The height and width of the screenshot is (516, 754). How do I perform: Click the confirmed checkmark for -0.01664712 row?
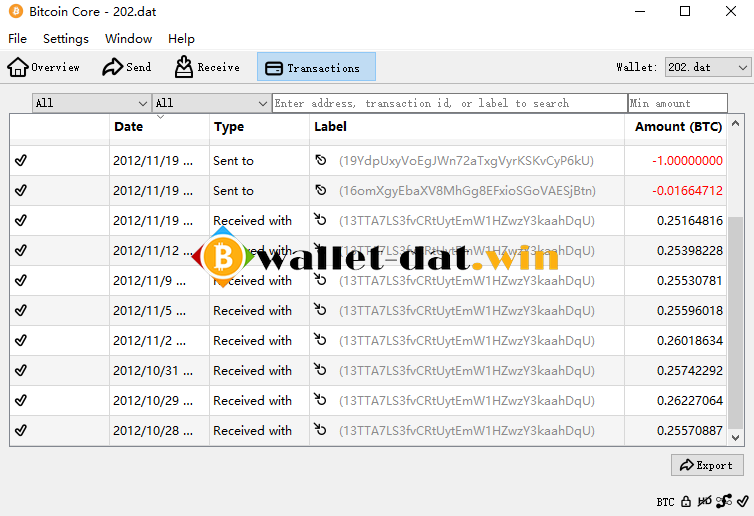pos(21,190)
